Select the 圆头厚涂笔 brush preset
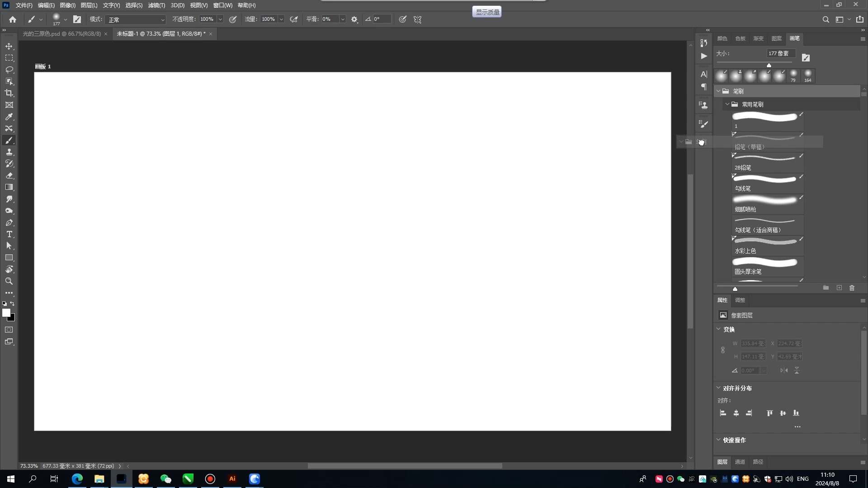Screen dimensions: 868x488 pyautogui.click(x=768, y=266)
